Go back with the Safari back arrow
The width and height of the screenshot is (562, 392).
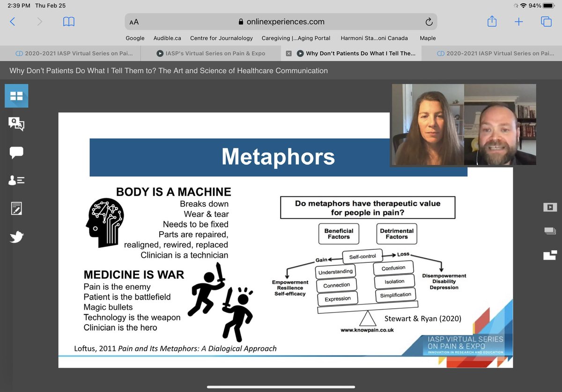pos(13,22)
